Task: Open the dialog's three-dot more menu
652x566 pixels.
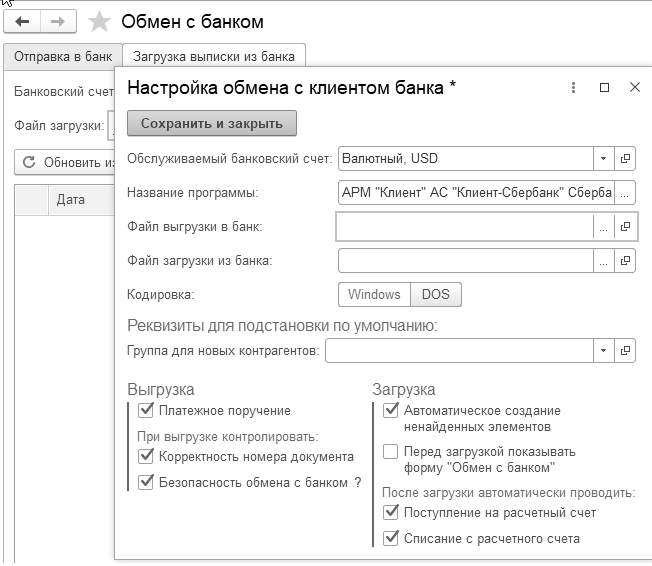Action: (x=573, y=88)
